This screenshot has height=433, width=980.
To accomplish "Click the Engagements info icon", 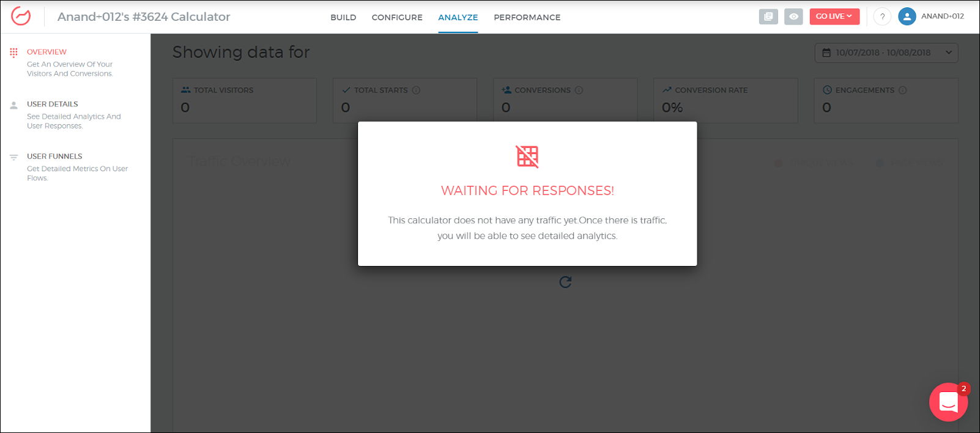I will pos(902,91).
